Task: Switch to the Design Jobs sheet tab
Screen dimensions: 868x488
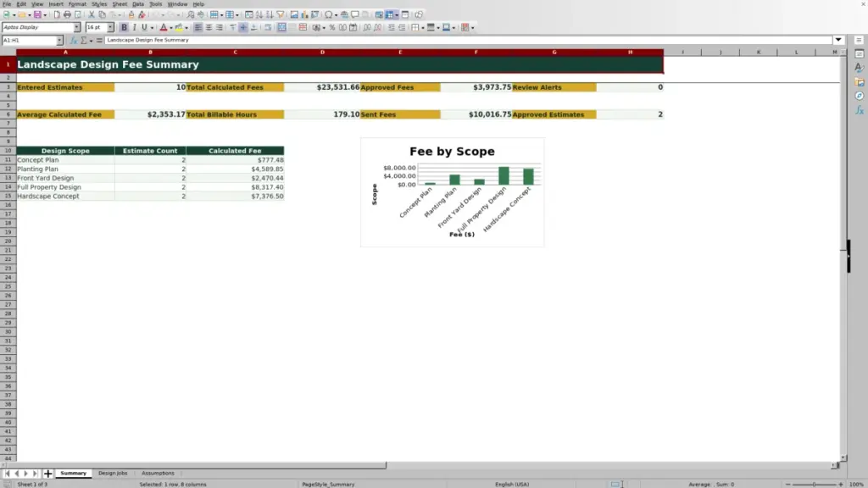Action: [x=113, y=473]
